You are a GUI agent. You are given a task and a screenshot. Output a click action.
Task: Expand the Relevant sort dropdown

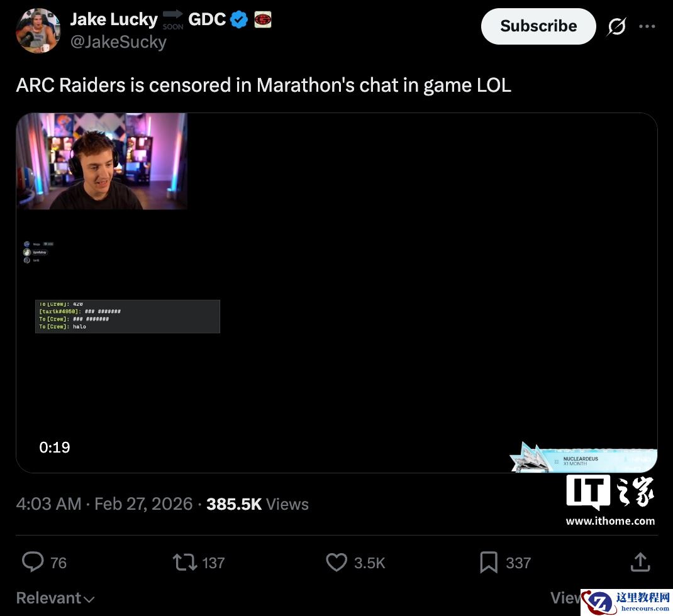pos(55,598)
